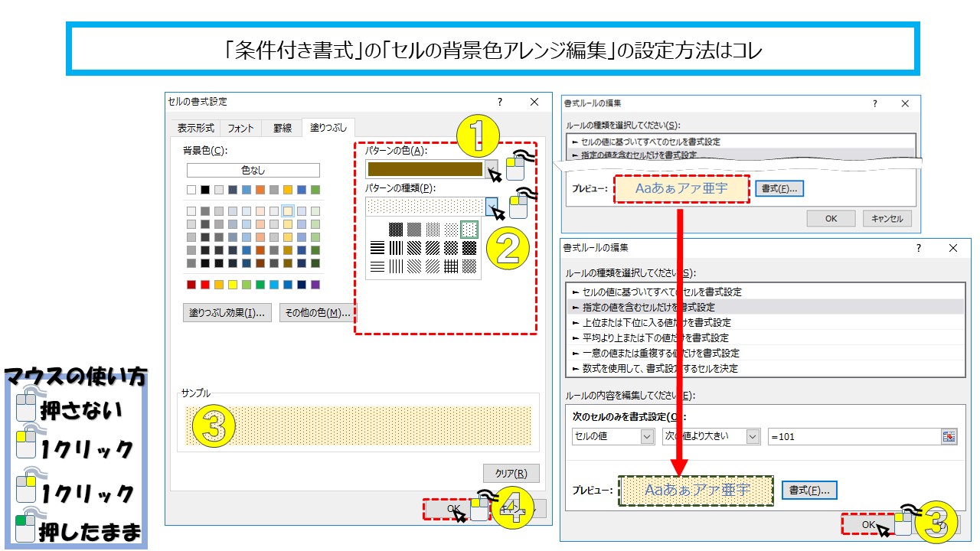
Task: Click OK in upper rule dialog
Action: [x=831, y=218]
